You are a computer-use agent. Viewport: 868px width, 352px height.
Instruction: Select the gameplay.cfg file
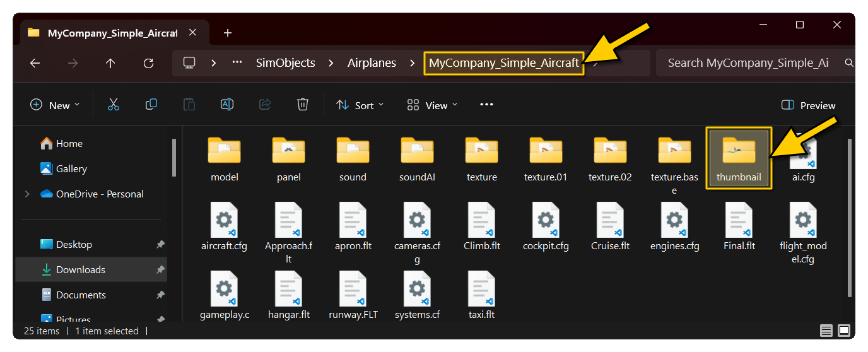(225, 296)
